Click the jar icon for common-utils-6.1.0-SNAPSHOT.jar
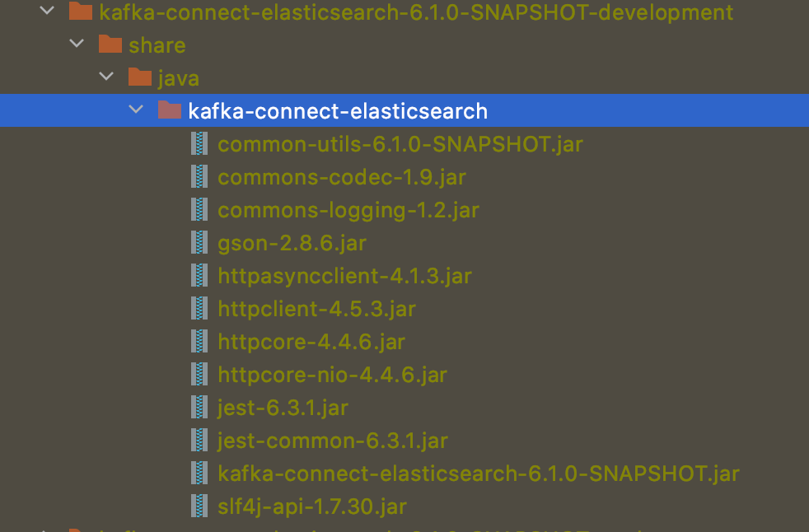809x532 pixels. click(199, 143)
